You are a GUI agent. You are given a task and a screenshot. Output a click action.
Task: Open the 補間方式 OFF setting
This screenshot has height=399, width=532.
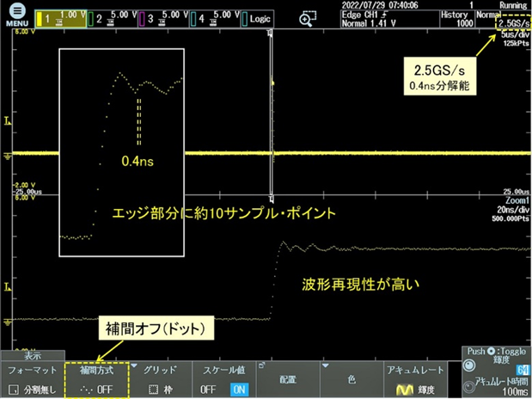click(x=97, y=379)
